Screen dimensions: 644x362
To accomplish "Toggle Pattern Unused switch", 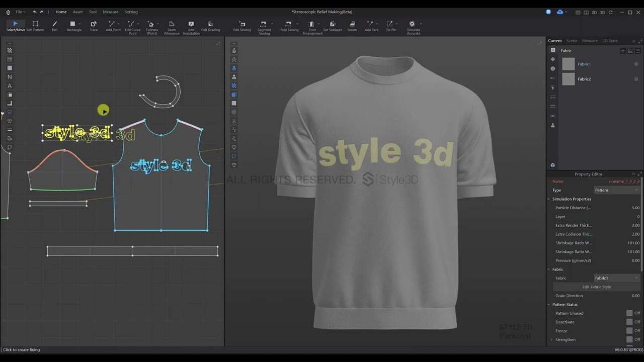I will click(629, 313).
